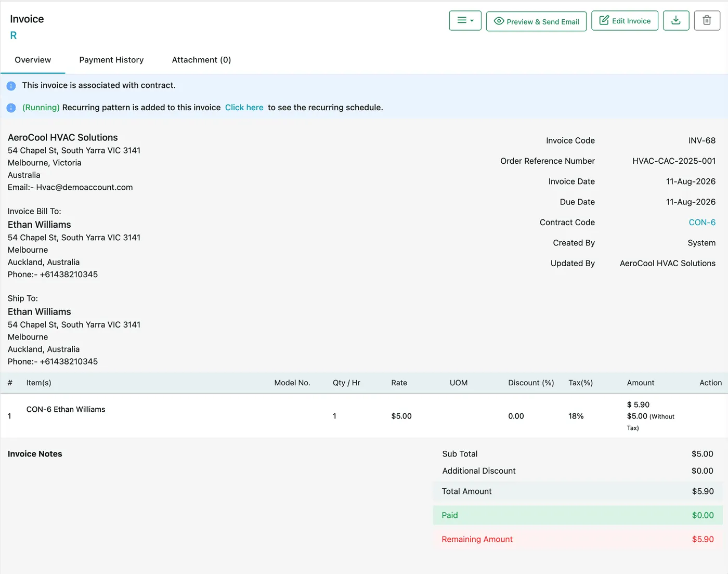The image size is (728, 574).
Task: Click the Preview & Send Email button
Action: pos(536,21)
